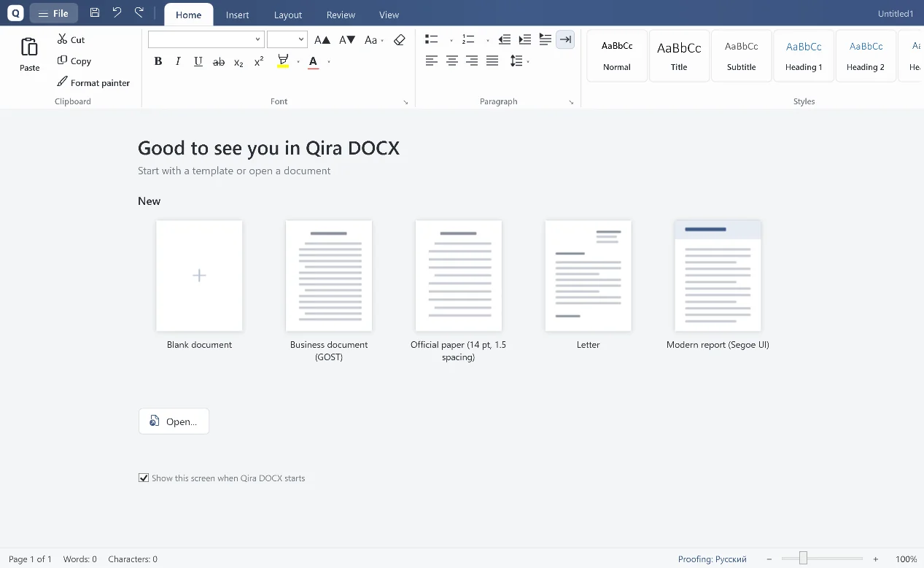This screenshot has width=924, height=568.
Task: Click the bulleted list icon
Action: click(432, 39)
